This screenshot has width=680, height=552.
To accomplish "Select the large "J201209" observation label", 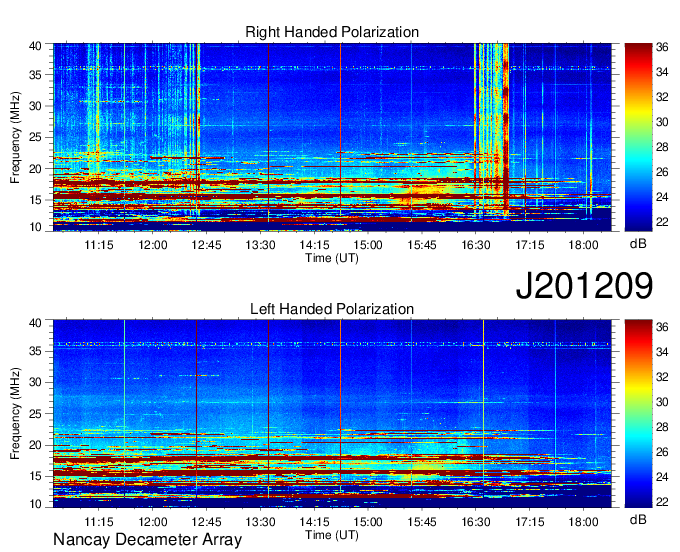I will 584,285.
